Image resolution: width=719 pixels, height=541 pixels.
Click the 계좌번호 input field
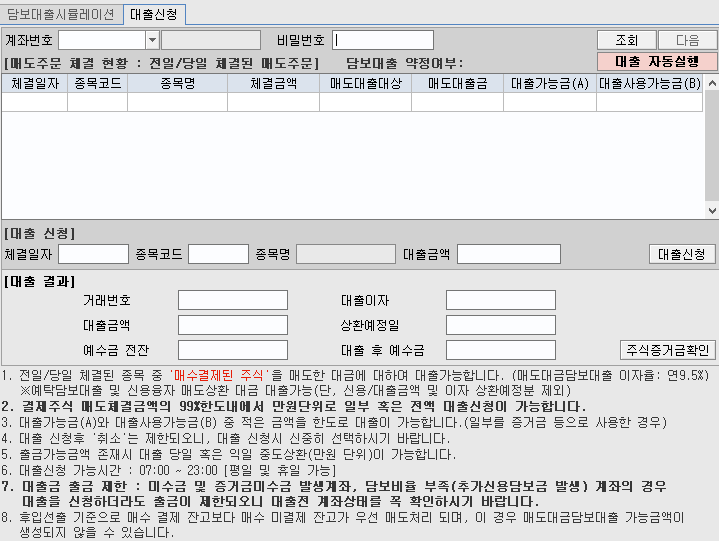coord(102,40)
